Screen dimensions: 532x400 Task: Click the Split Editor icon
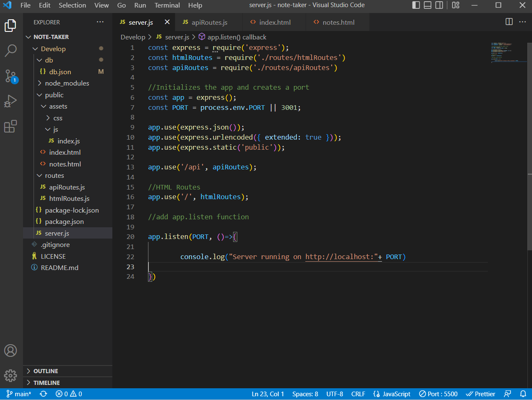pos(509,21)
